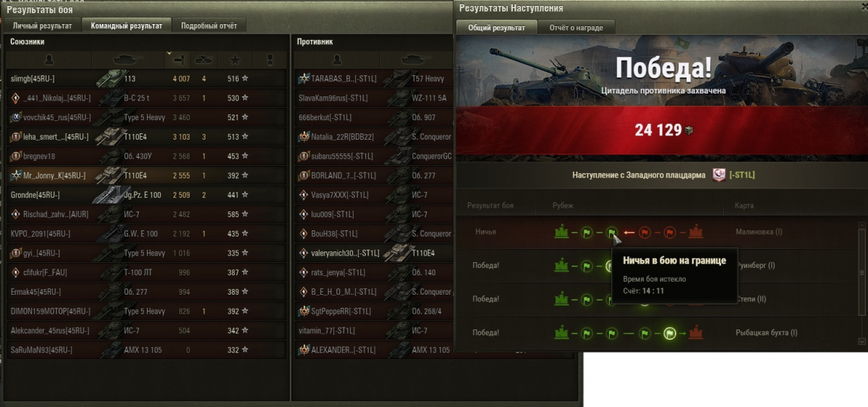This screenshot has width=868, height=407.
Task: Click the [-ST1L] clan emblem icon
Action: (x=719, y=175)
